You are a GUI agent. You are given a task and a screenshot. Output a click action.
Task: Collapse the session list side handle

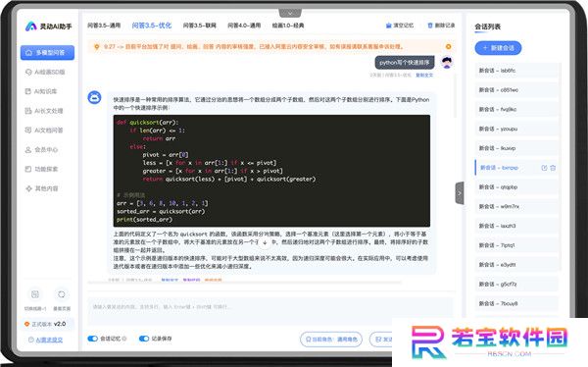[x=460, y=193]
